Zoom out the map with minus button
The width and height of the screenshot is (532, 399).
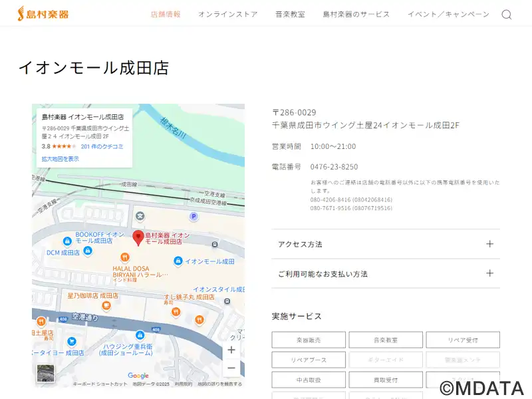pyautogui.click(x=231, y=368)
